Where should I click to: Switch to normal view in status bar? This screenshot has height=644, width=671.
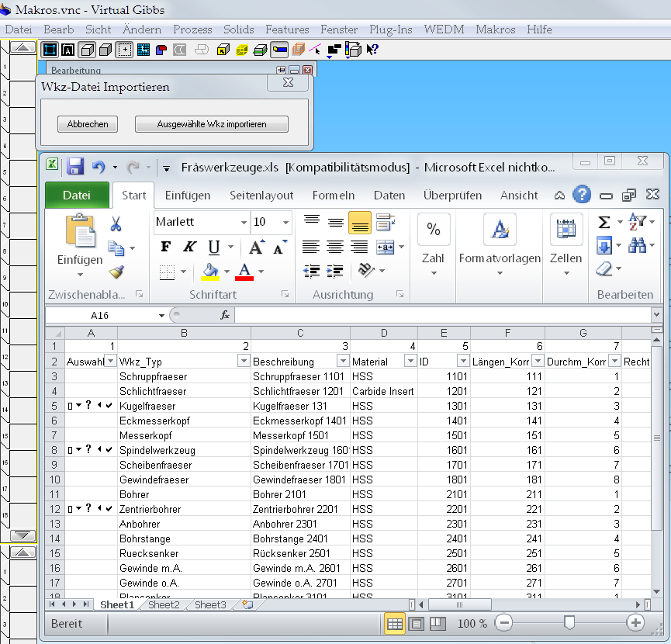[x=395, y=624]
